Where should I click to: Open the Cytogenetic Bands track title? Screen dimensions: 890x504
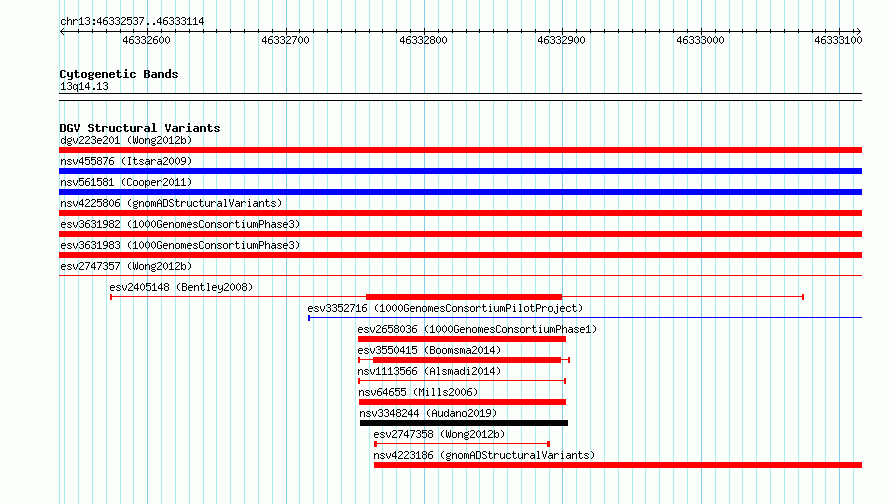(119, 74)
